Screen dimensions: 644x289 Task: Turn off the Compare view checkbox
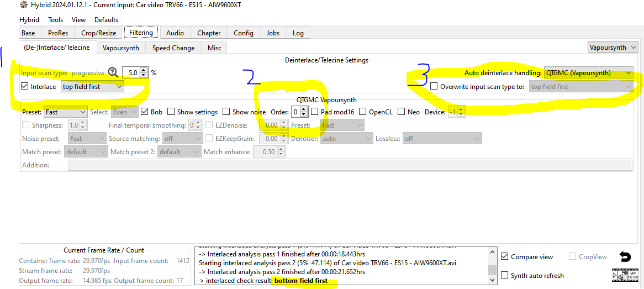click(x=505, y=257)
